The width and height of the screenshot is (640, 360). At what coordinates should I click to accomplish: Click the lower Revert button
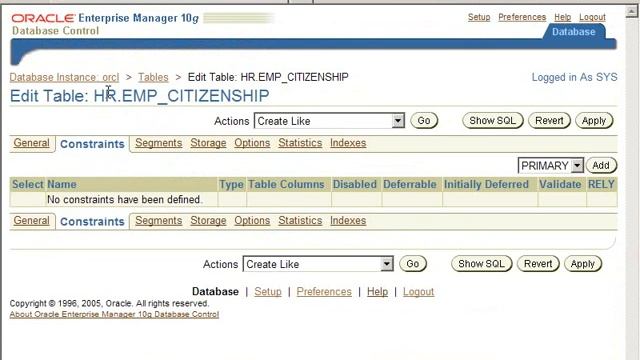click(538, 264)
